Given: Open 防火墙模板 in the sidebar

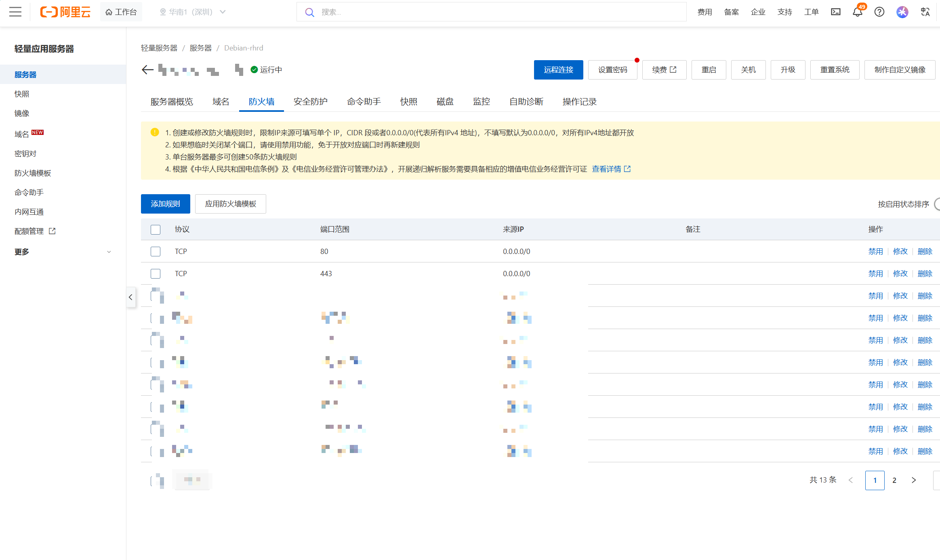Looking at the screenshot, I should click(x=33, y=173).
